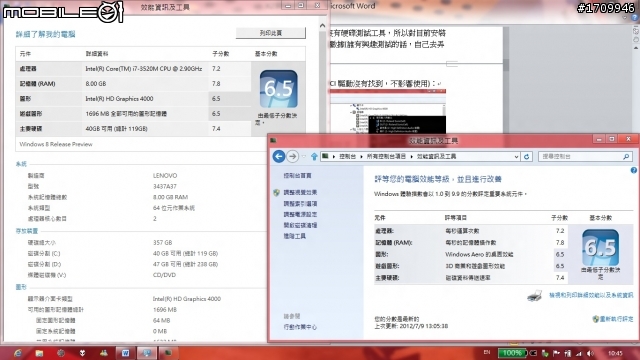The width and height of the screenshot is (640, 360).
Task: Click the 6.5 base score badge in front window
Action: pos(600,247)
